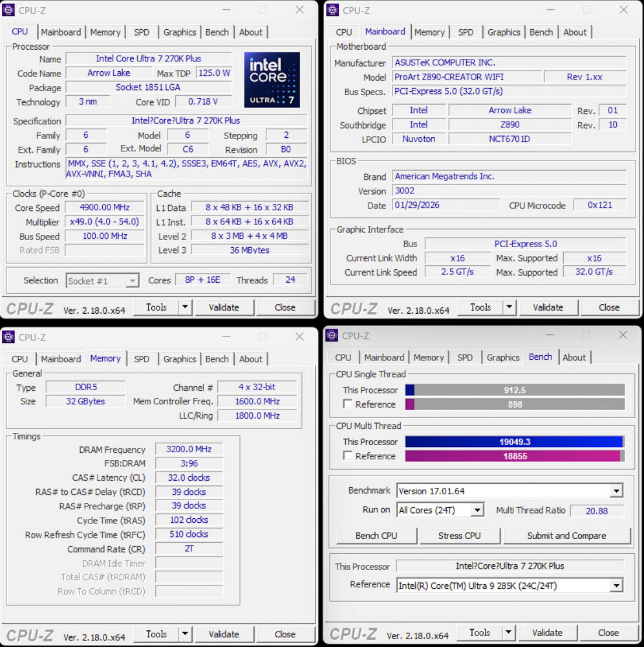Image resolution: width=644 pixels, height=647 pixels.
Task: Enable the CPU Multi Thread Reference checkbox
Action: pos(348,456)
